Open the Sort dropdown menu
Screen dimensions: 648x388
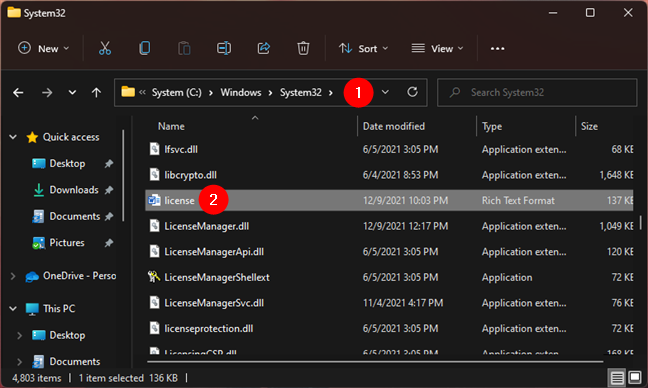[364, 49]
